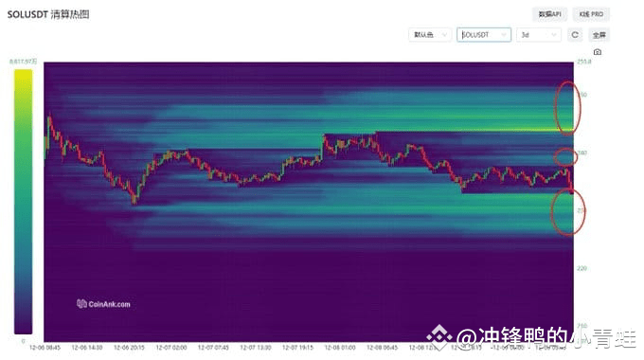Image resolution: width=644 pixels, height=360 pixels.
Task: Click the 12-07 02:00 time axis label
Action: [171, 348]
